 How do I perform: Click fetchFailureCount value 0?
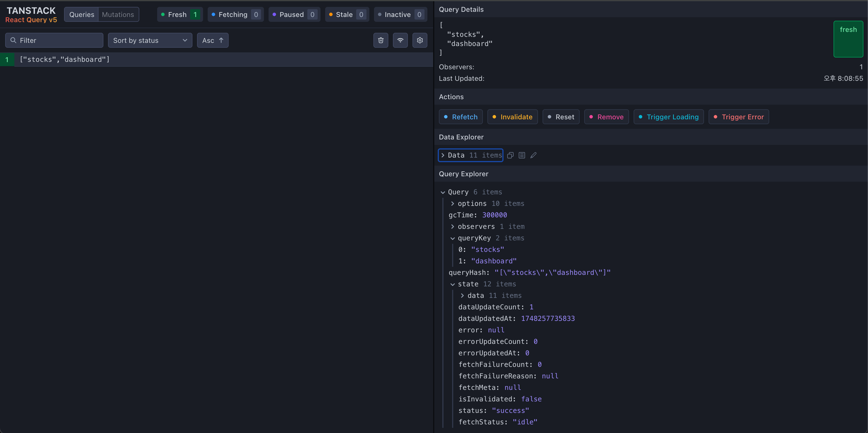click(539, 365)
